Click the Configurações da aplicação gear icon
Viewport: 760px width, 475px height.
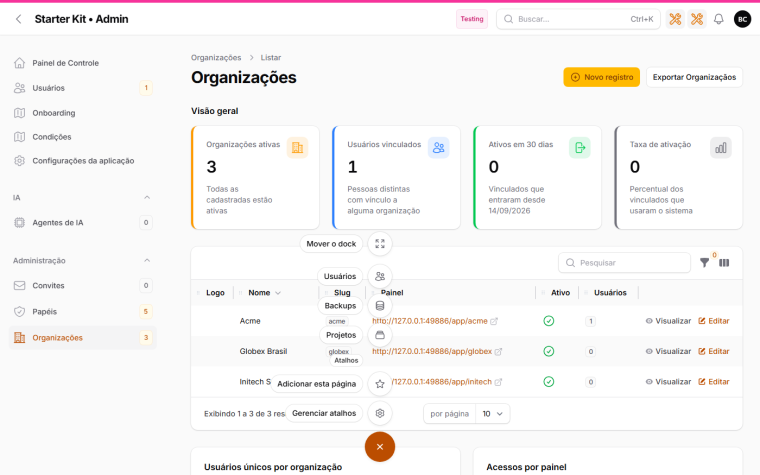point(19,160)
